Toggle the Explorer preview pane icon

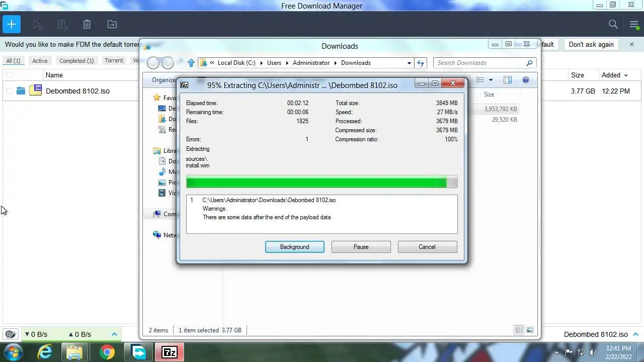point(508,80)
